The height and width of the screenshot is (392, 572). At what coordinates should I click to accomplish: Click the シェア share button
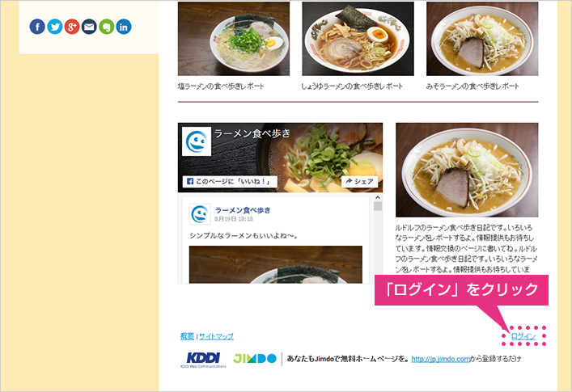point(359,181)
